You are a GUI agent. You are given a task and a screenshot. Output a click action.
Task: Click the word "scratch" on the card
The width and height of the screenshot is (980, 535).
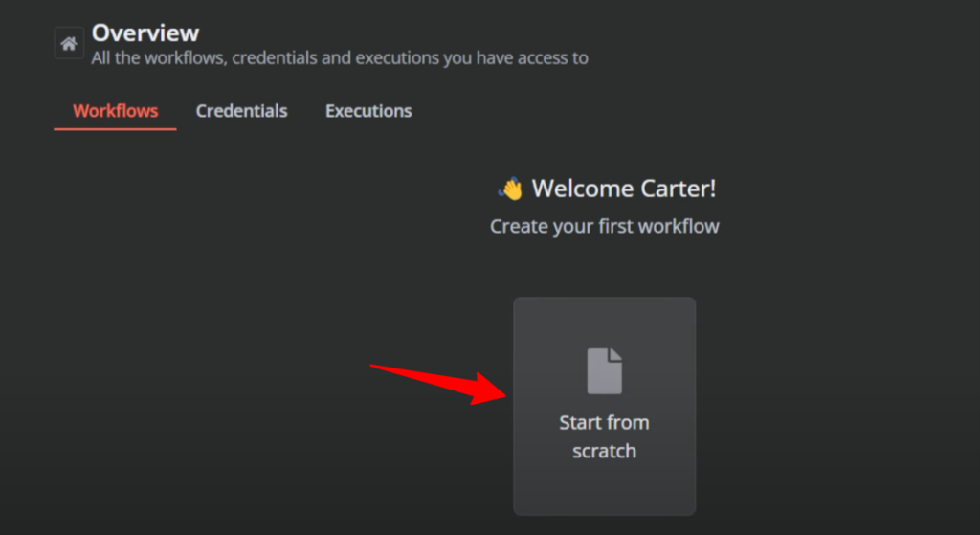(604, 451)
